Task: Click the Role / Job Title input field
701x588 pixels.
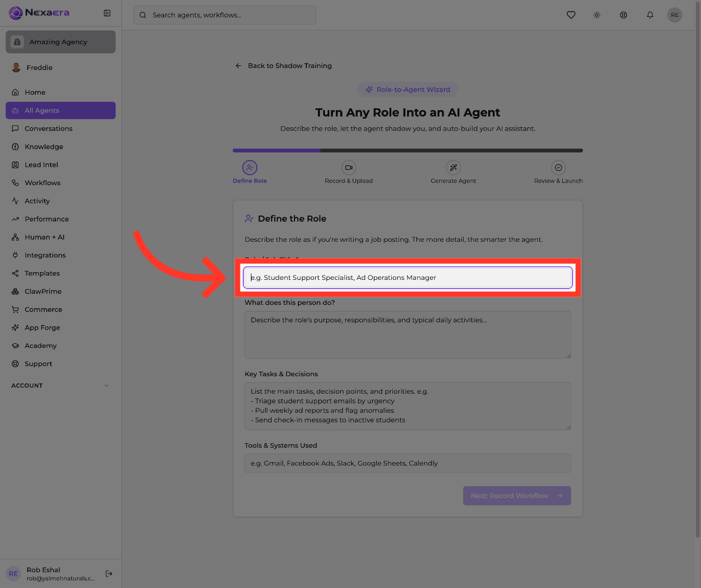Action: pos(408,278)
